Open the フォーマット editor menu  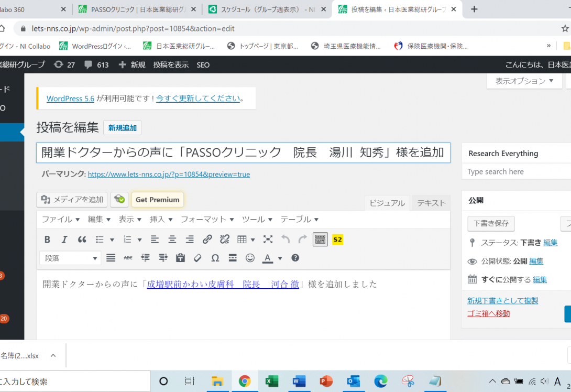(x=207, y=219)
